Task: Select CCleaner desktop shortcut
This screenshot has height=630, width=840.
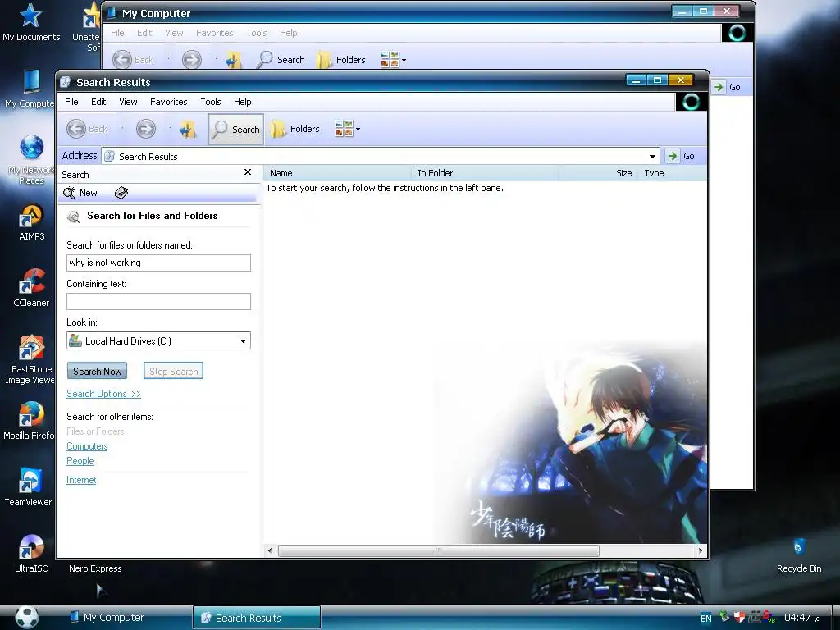Action: point(31,288)
